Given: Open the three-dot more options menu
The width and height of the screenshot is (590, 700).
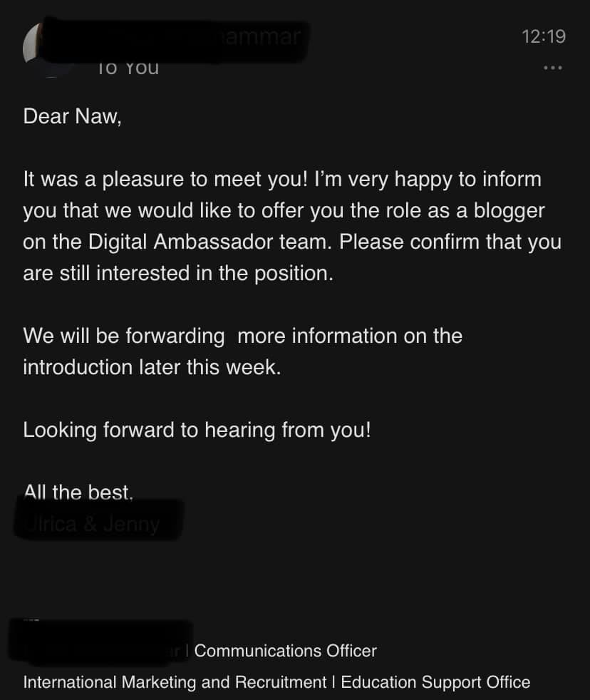Looking at the screenshot, I should coord(552,68).
